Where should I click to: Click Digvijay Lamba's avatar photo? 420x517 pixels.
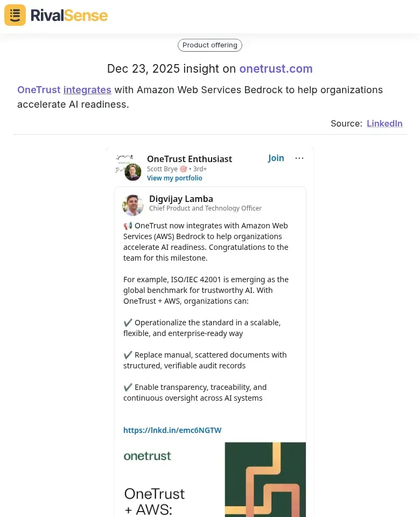(x=133, y=205)
